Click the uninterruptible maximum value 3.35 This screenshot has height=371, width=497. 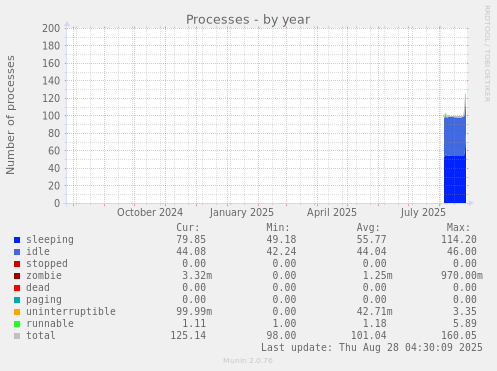pos(465,312)
